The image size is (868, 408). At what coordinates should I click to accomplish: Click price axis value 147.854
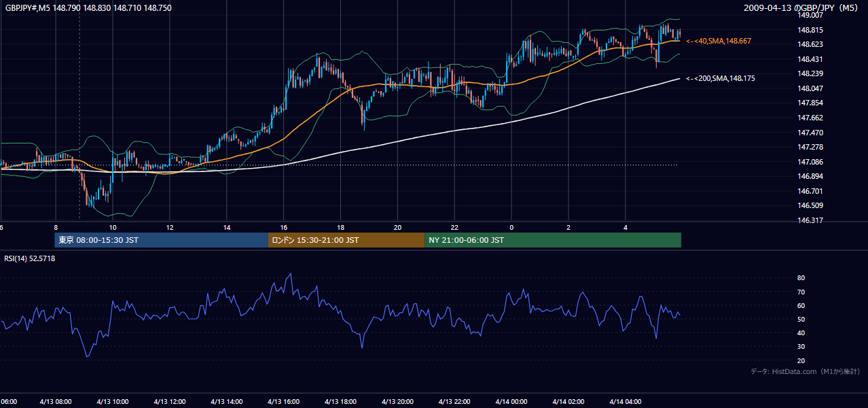[812, 103]
